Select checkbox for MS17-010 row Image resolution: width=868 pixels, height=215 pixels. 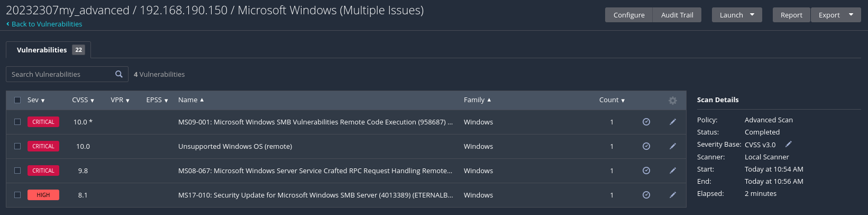tap(17, 195)
